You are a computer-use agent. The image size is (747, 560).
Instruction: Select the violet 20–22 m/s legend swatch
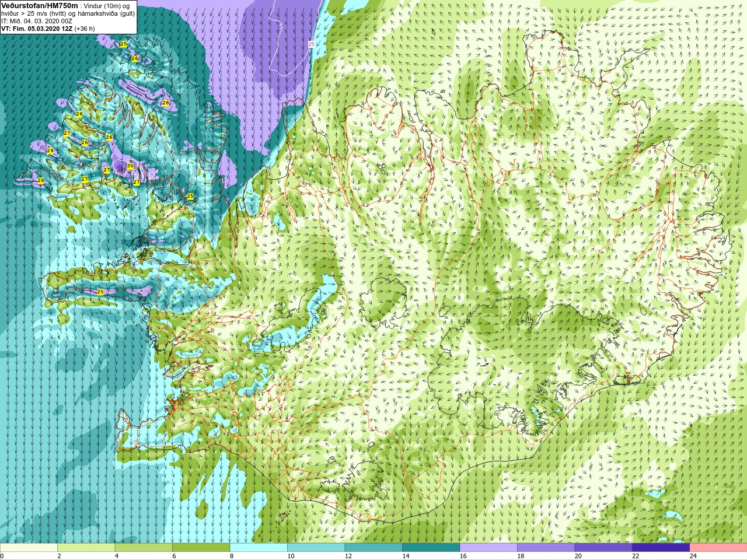pos(603,548)
